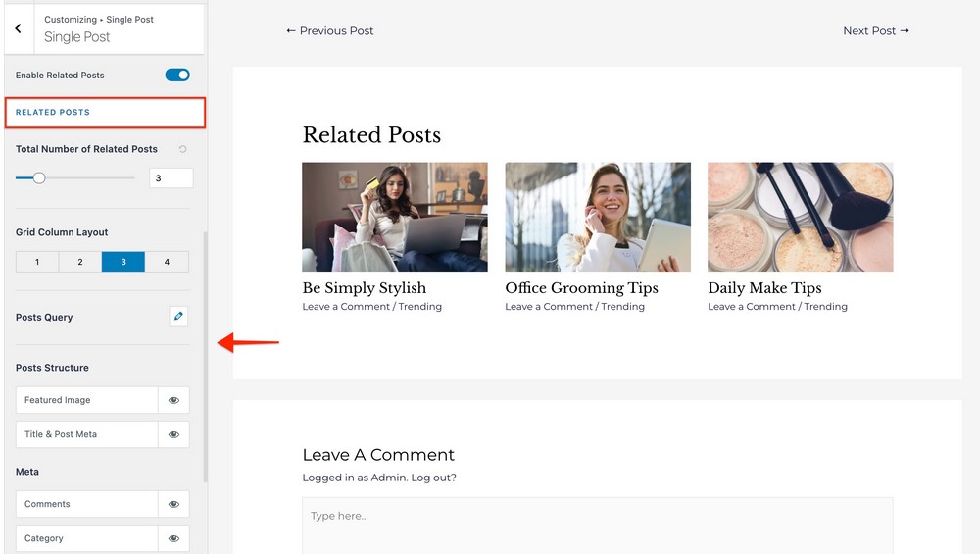Image resolution: width=980 pixels, height=554 pixels.
Task: Open the Posts Query edit pencil
Action: tap(178, 316)
